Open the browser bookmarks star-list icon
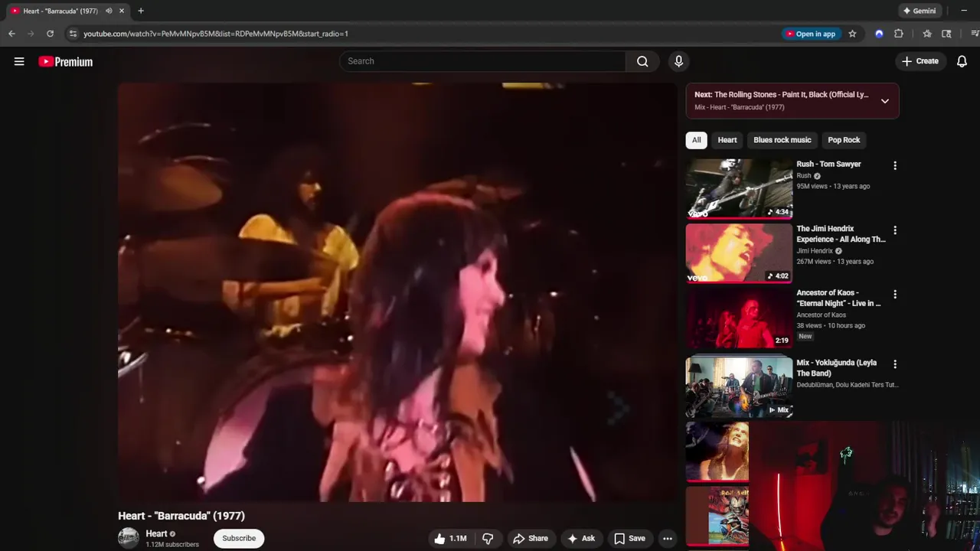The width and height of the screenshot is (980, 551). pos(927,34)
